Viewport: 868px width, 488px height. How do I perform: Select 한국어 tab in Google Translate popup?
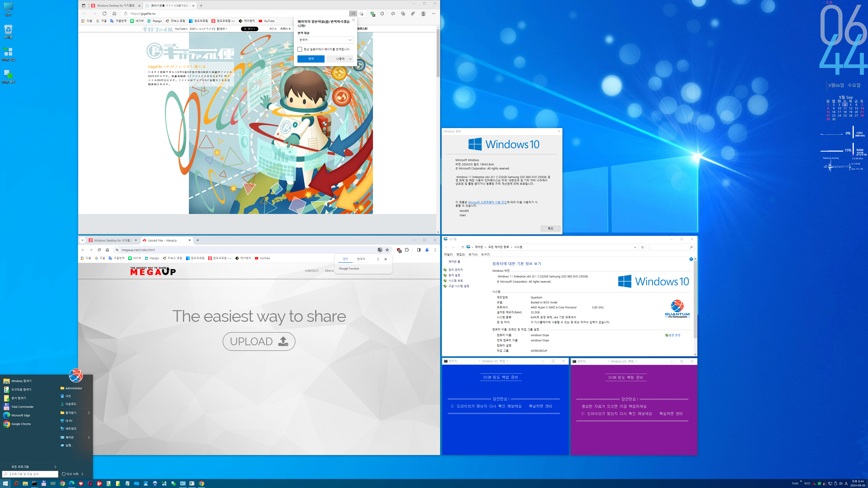(x=361, y=259)
